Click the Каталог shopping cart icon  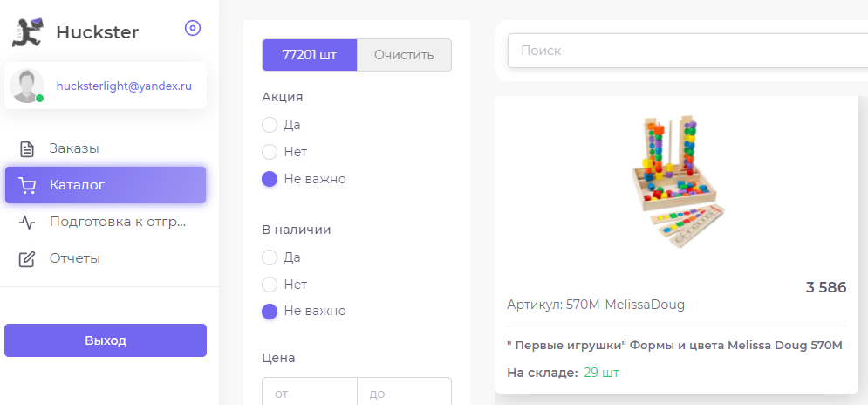click(26, 185)
